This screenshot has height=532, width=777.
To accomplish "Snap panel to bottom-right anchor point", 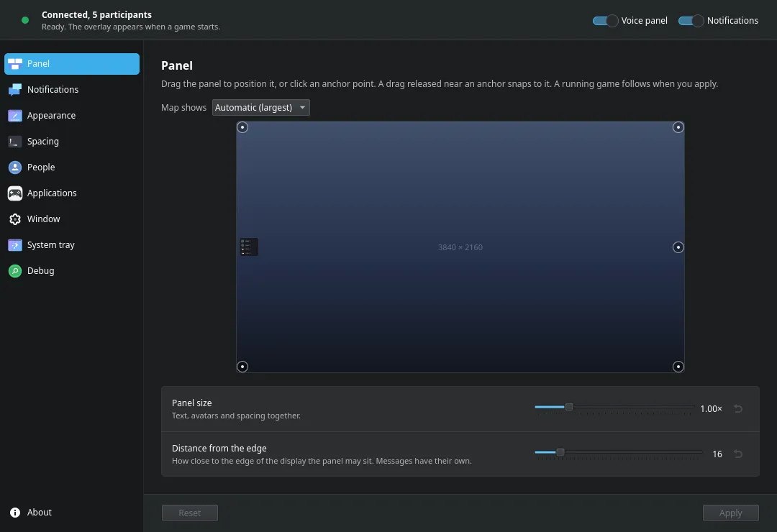I will pyautogui.click(x=678, y=367).
